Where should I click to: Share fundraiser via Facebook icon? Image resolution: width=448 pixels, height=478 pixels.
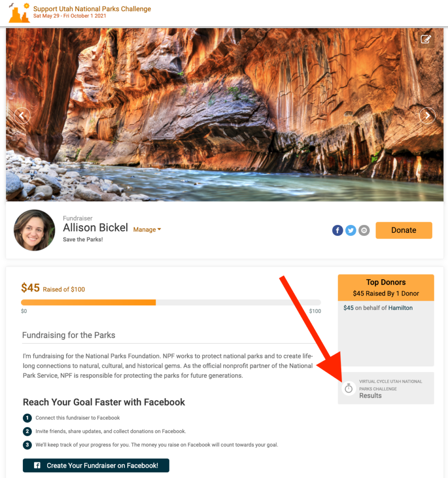click(x=338, y=231)
